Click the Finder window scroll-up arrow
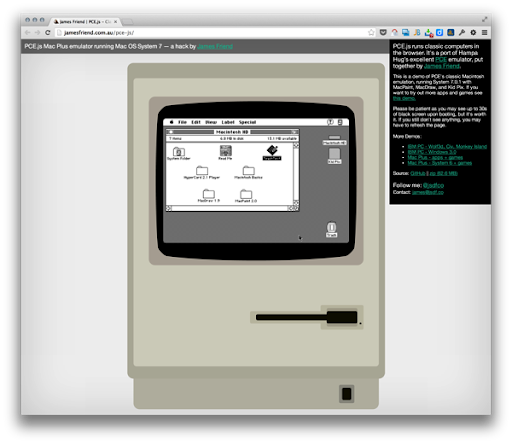 point(296,145)
